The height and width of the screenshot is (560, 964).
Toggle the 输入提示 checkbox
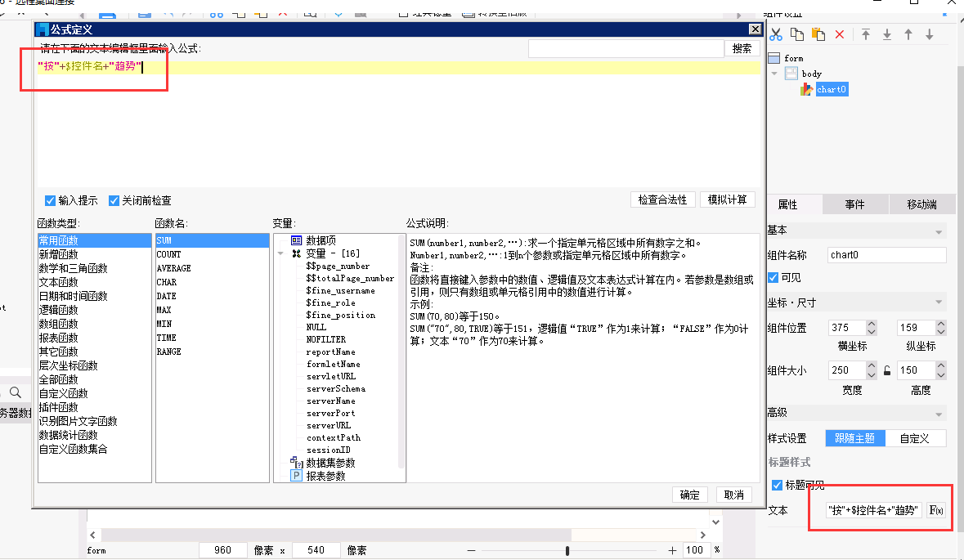pos(51,201)
